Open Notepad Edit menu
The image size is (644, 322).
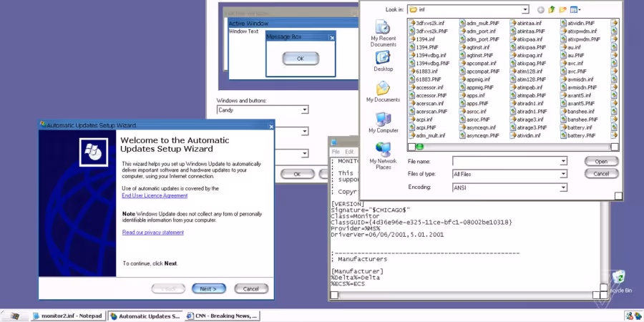pyautogui.click(x=349, y=152)
